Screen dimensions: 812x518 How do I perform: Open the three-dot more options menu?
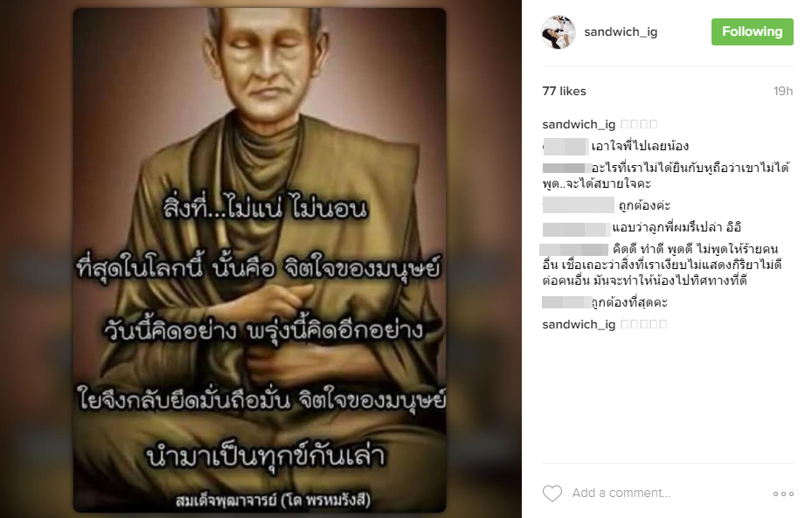(x=783, y=494)
